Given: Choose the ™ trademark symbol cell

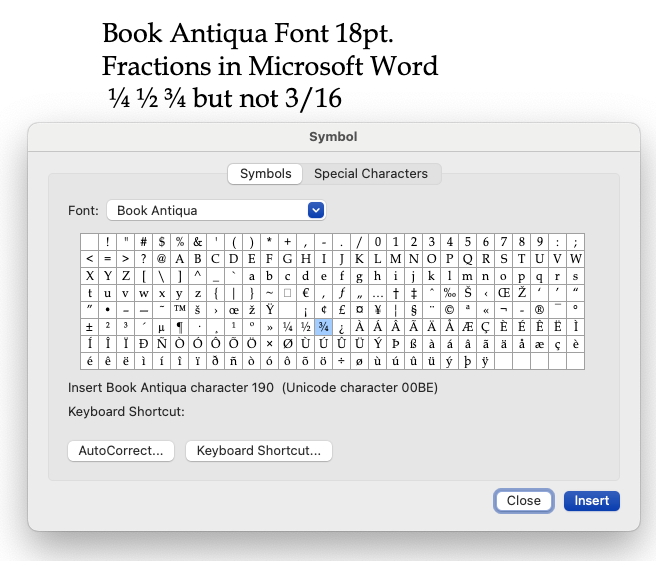Looking at the screenshot, I should (179, 310).
